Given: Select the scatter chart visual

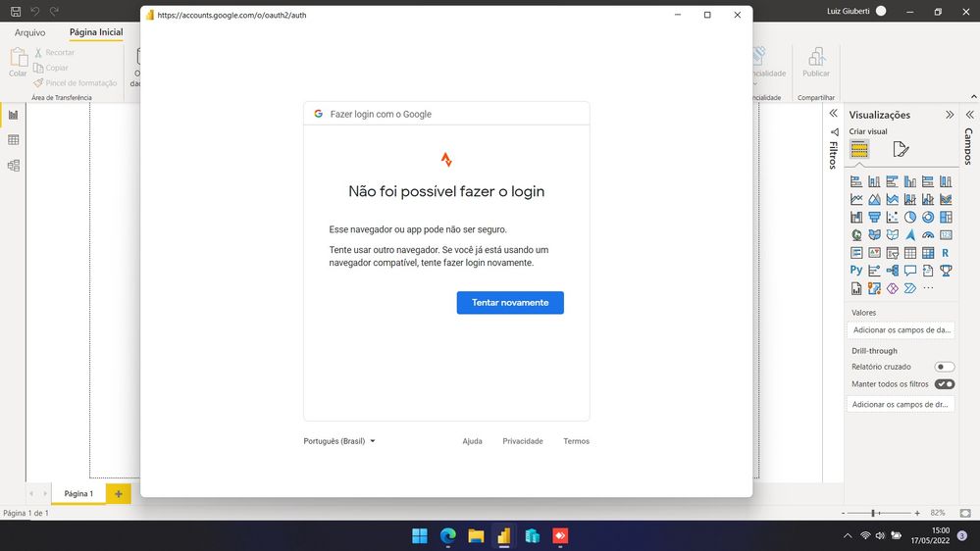Looking at the screenshot, I should click(x=893, y=218).
